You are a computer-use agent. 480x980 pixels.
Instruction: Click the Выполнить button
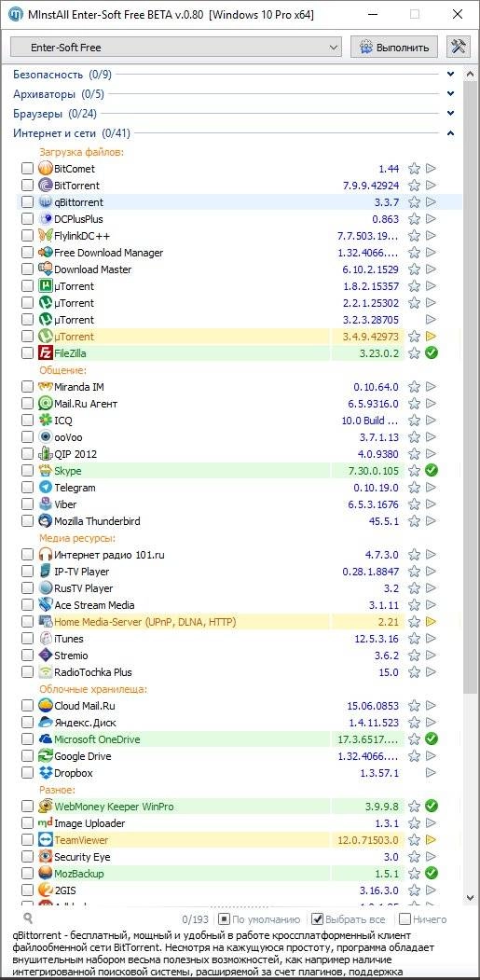(x=393, y=48)
